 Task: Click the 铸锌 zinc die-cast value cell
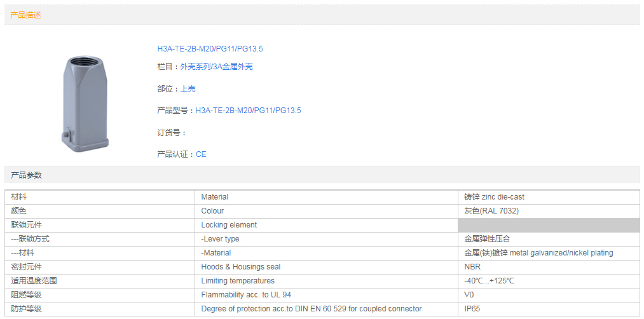[x=494, y=197]
